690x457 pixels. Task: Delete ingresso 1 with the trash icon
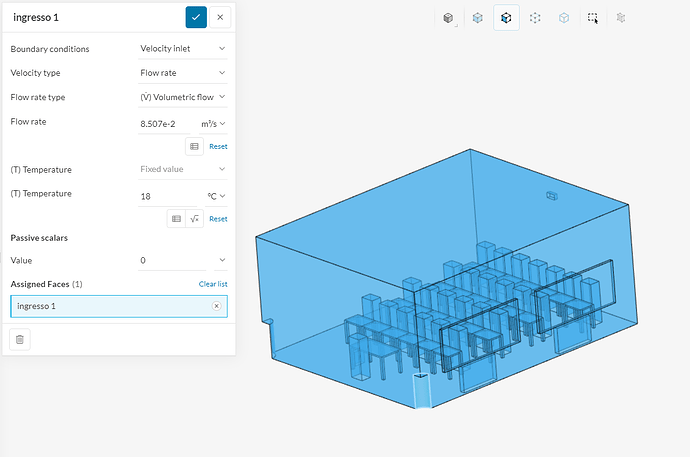[x=20, y=340]
